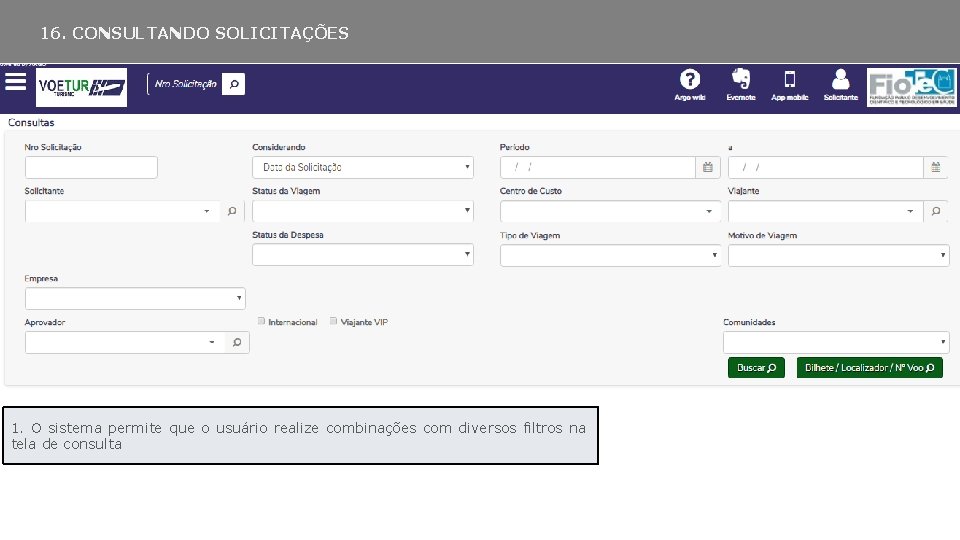Open the Motivo de Viagem dropdown
960x540 pixels.
click(838, 255)
